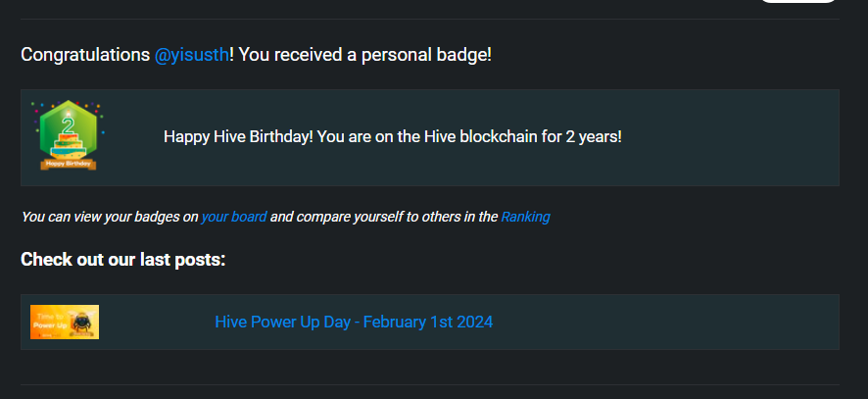The height and width of the screenshot is (399, 868).
Task: Click "Hive blockchain" in the birthday message
Action: click(474, 137)
